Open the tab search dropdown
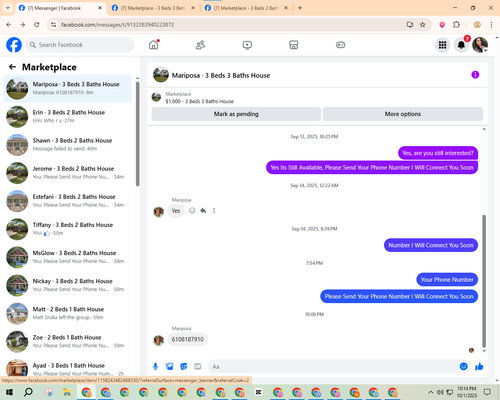The height and width of the screenshot is (400, 500). tap(8, 8)
